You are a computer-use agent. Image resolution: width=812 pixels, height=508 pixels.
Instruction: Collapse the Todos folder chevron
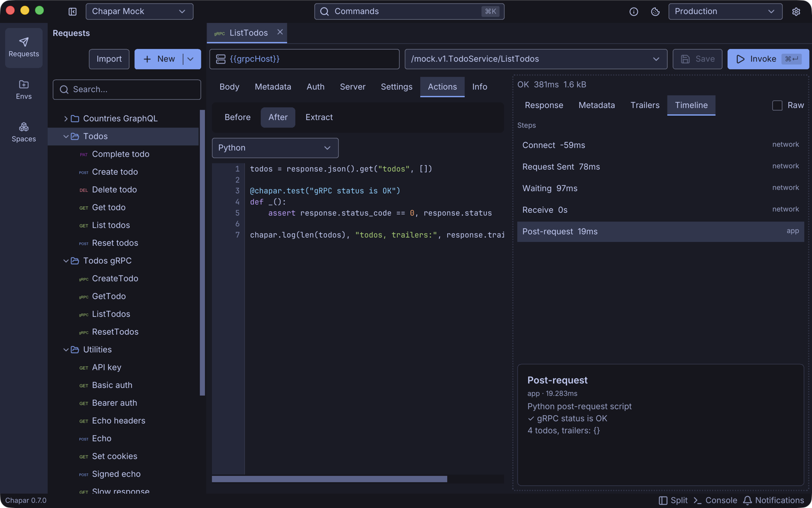tap(65, 136)
